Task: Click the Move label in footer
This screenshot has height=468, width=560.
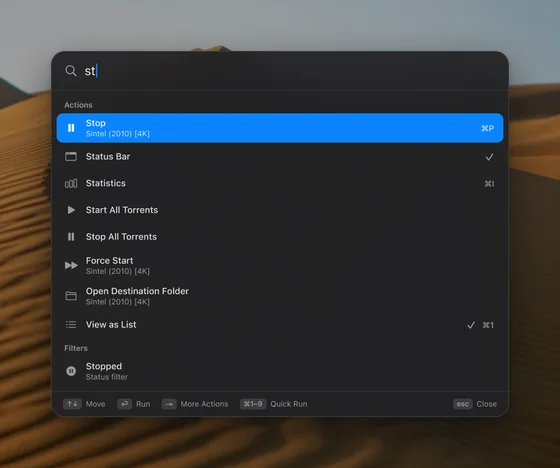Action: (95, 404)
